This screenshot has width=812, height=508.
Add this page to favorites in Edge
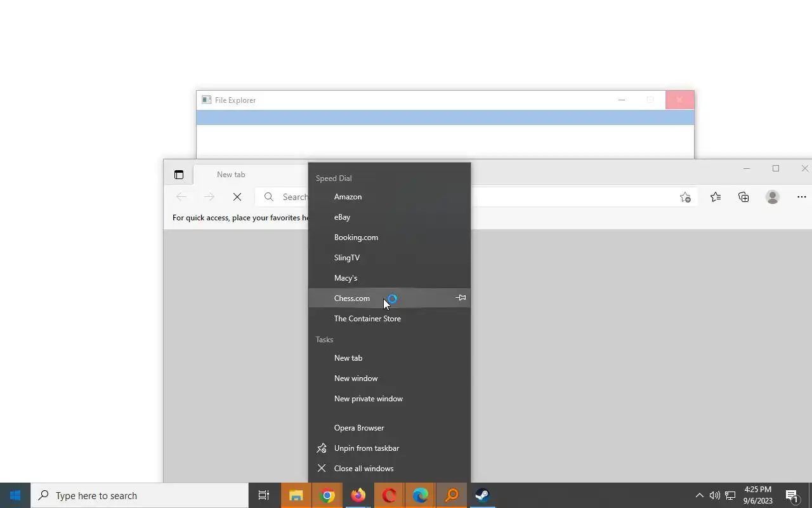[685, 197]
